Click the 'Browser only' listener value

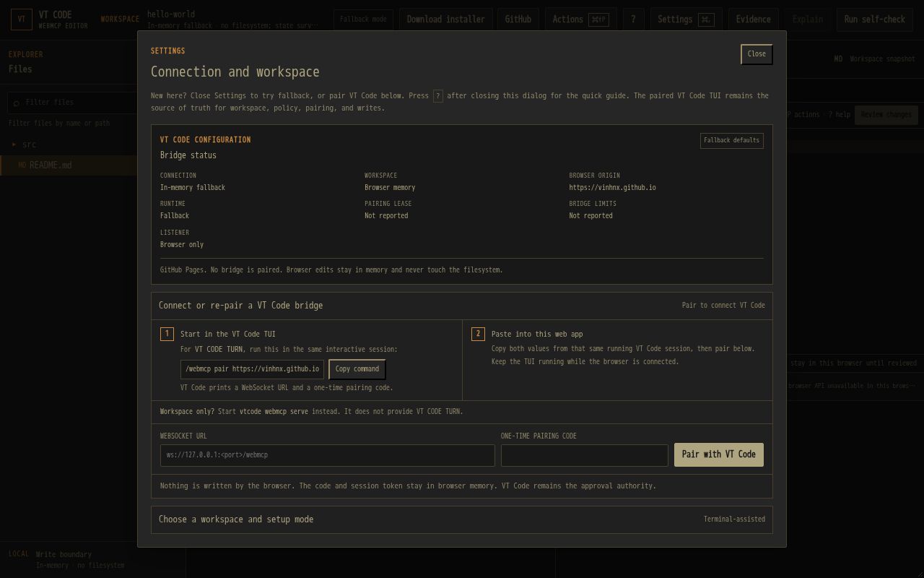182,245
